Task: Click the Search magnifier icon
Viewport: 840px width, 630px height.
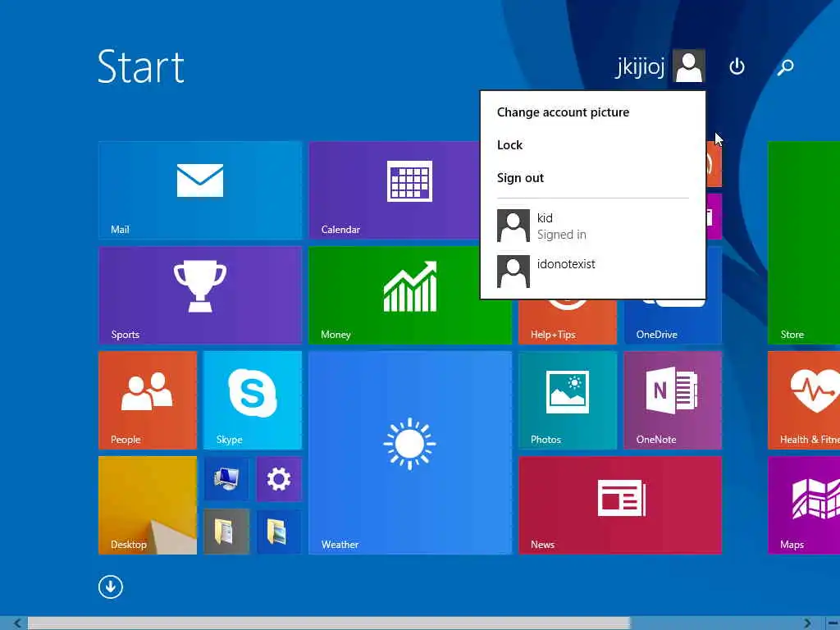Action: 785,66
